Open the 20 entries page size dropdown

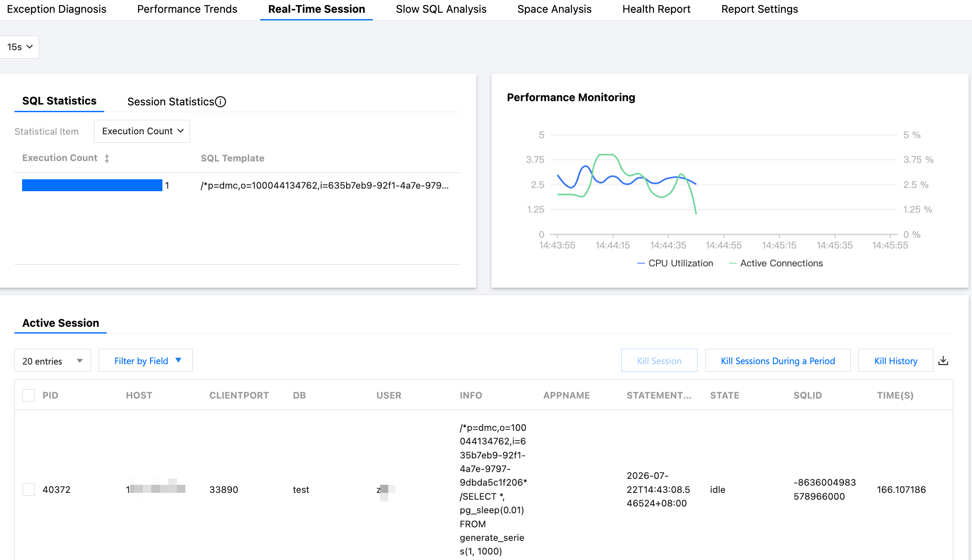coord(53,361)
